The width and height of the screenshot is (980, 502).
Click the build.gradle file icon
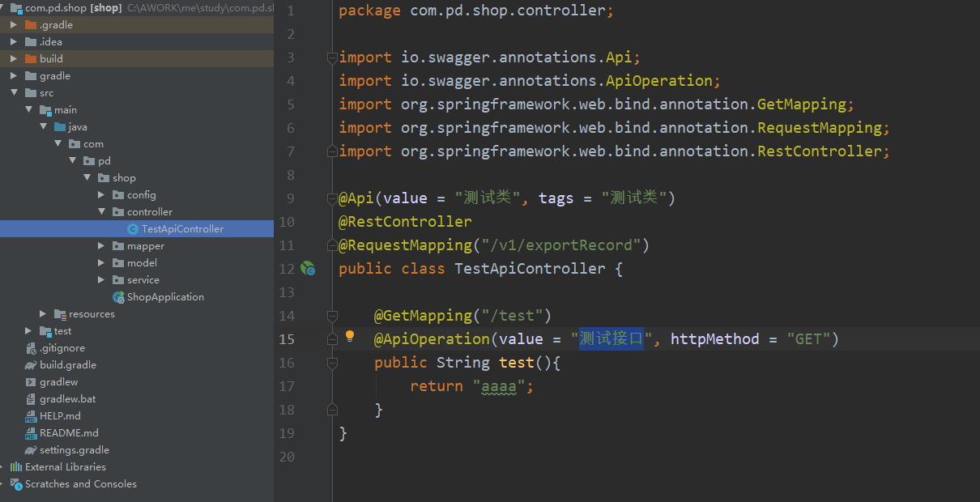[x=31, y=365]
